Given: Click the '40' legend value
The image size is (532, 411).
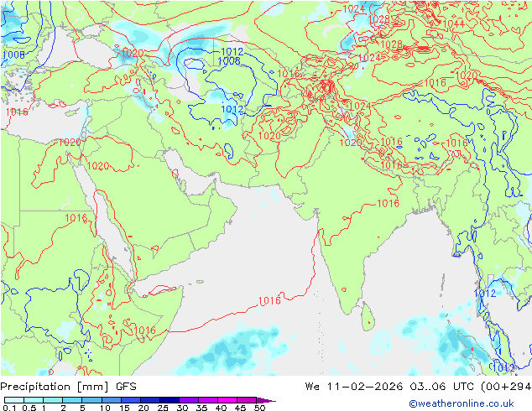Looking at the screenshot, I should (221, 408).
